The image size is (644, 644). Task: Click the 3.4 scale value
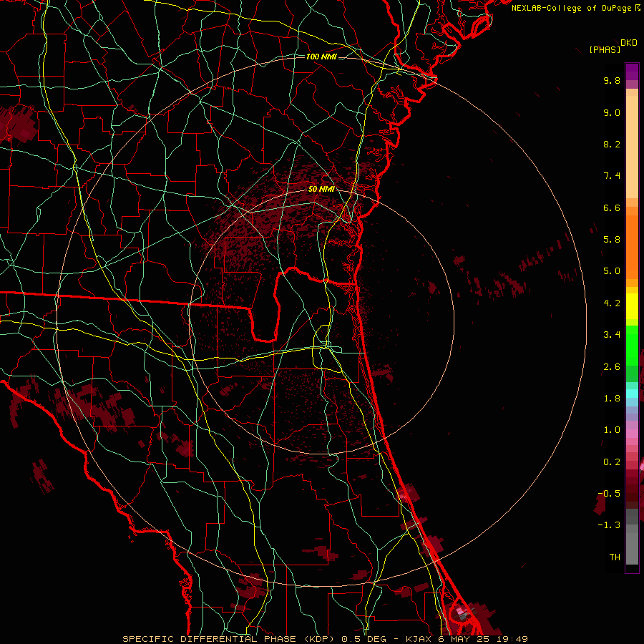pos(612,335)
